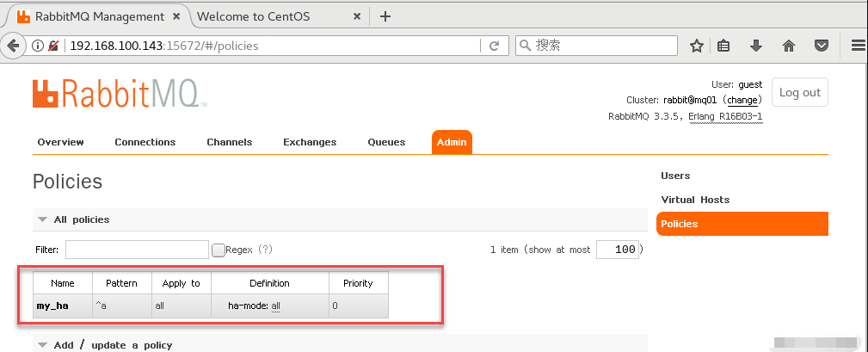Click the browser address bar
The width and height of the screenshot is (868, 352).
(x=273, y=46)
